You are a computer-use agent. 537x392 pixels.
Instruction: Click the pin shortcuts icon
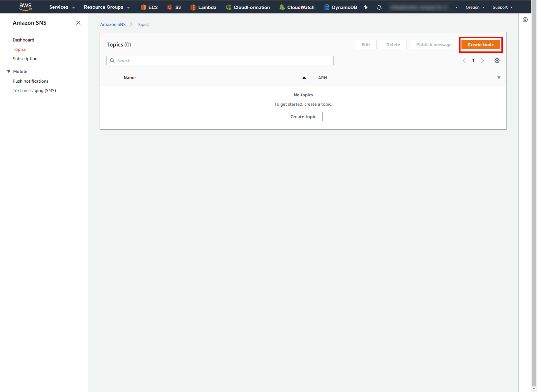click(366, 7)
